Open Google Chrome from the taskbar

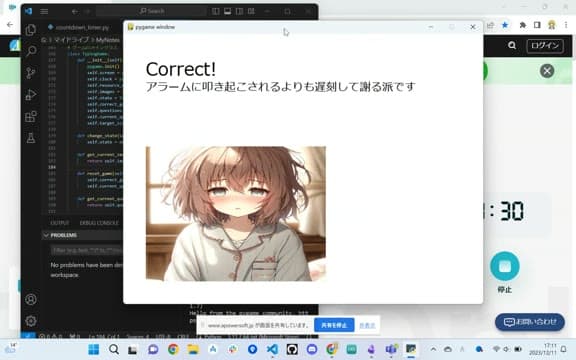[173, 349]
